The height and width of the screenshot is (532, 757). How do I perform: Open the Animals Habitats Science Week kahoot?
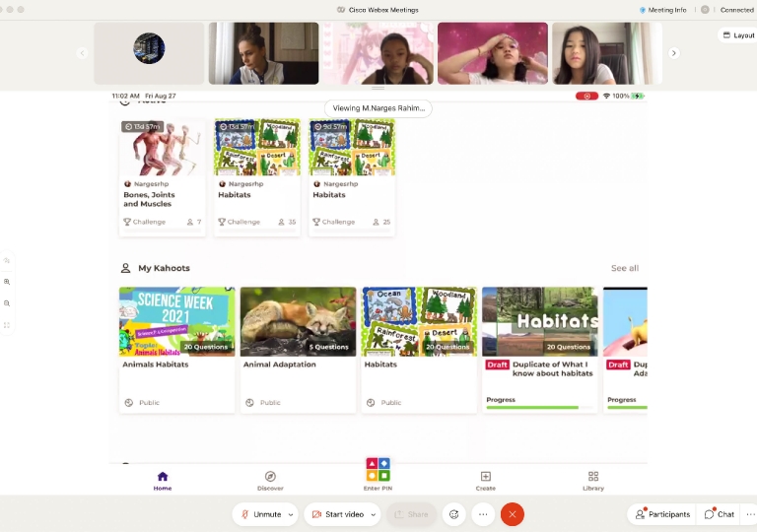pos(177,350)
